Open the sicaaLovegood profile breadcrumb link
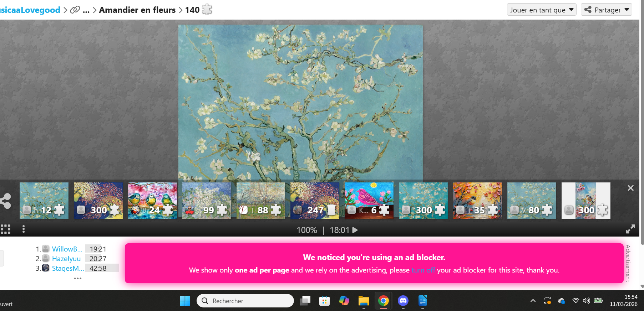The width and height of the screenshot is (644, 311). 30,10
